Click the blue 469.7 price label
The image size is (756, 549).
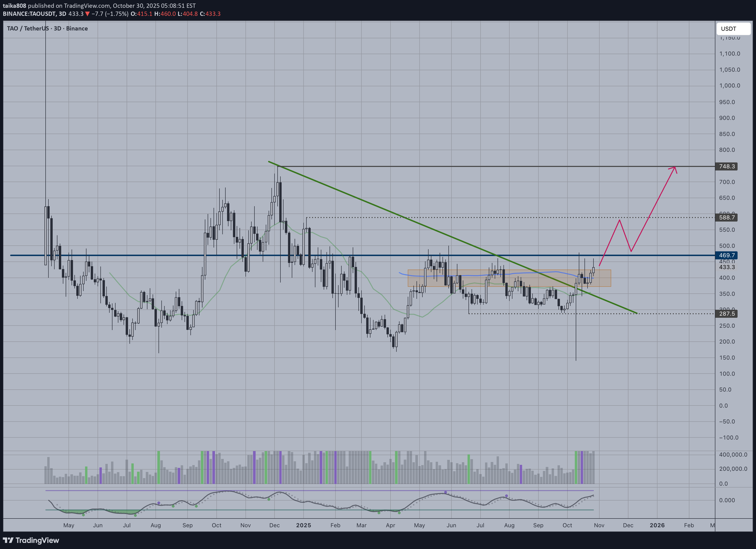[727, 256]
